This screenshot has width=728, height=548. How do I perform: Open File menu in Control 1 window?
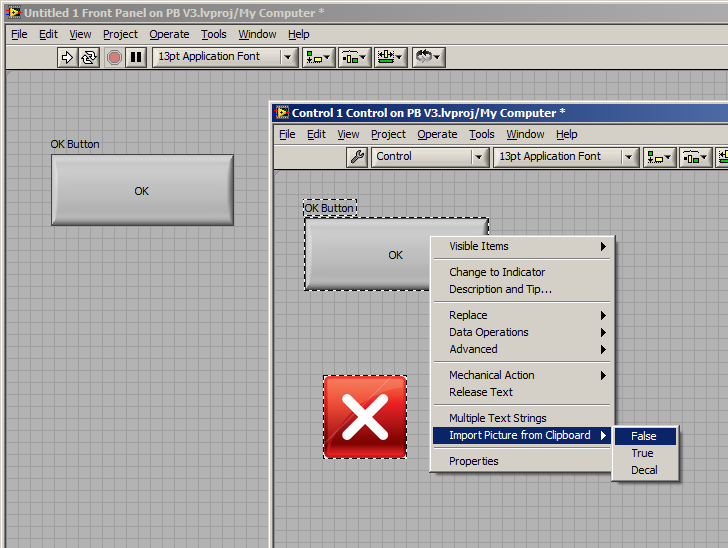tap(287, 134)
